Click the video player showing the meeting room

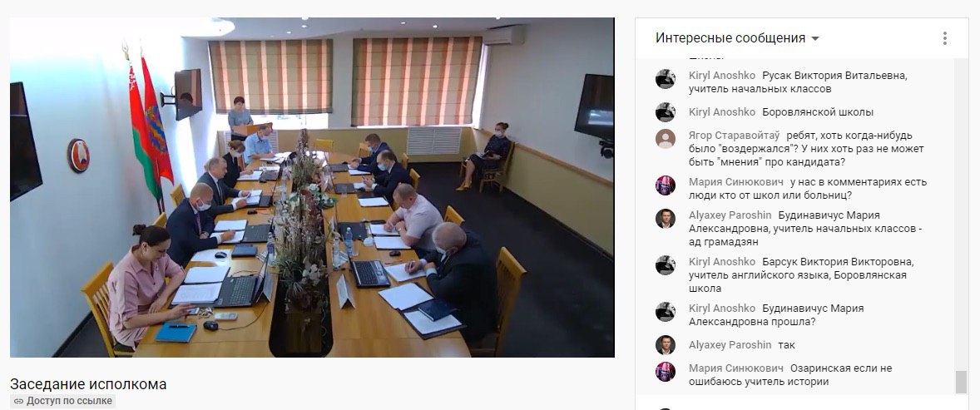[312, 187]
